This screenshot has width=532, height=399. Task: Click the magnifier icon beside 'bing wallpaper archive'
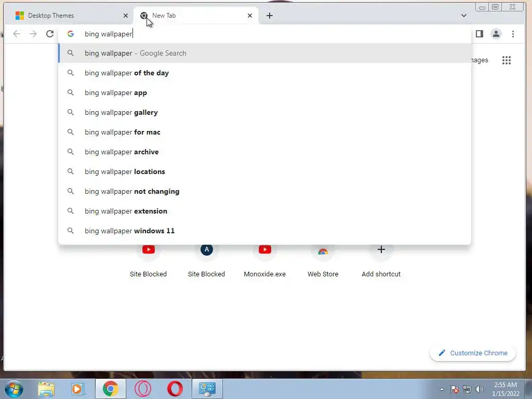tap(71, 151)
